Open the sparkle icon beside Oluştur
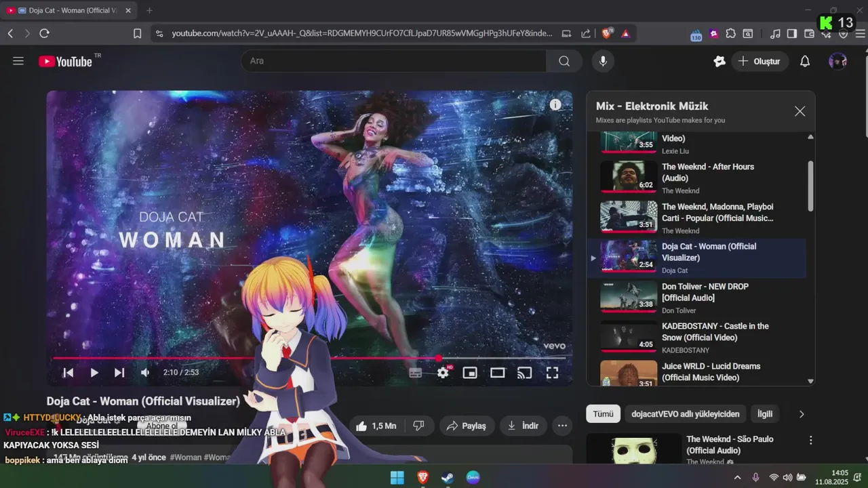Viewport: 868px width, 488px height. click(719, 61)
